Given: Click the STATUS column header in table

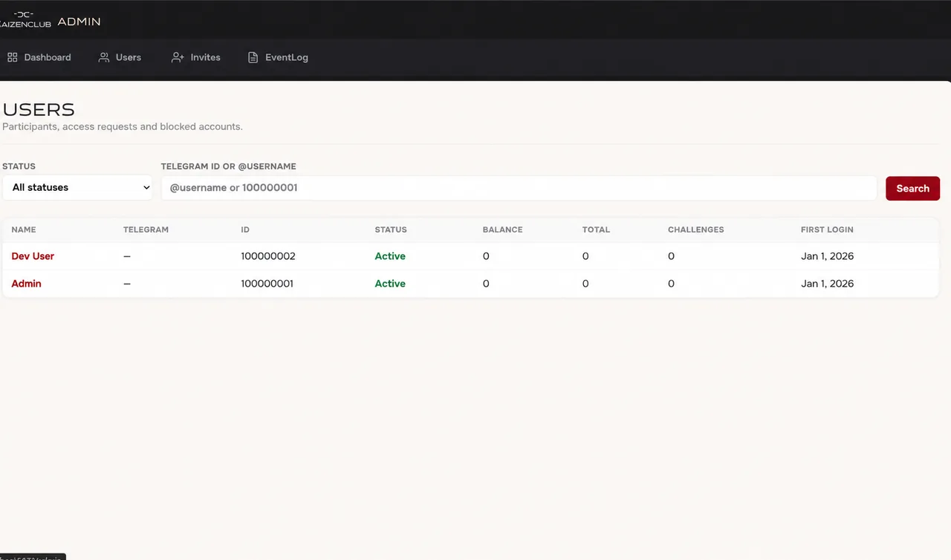Looking at the screenshot, I should (x=391, y=229).
